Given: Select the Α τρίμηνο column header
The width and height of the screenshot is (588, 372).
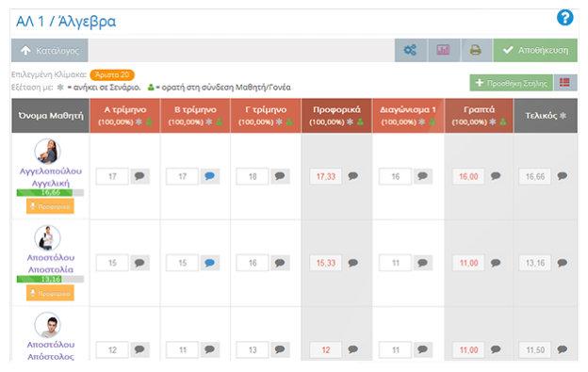Looking at the screenshot, I should (125, 116).
